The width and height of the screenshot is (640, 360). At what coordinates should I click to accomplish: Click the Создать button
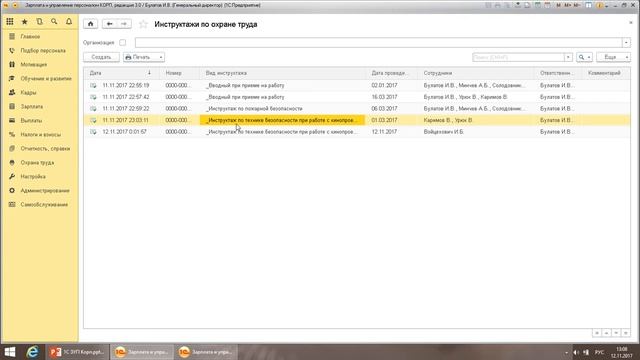101,57
